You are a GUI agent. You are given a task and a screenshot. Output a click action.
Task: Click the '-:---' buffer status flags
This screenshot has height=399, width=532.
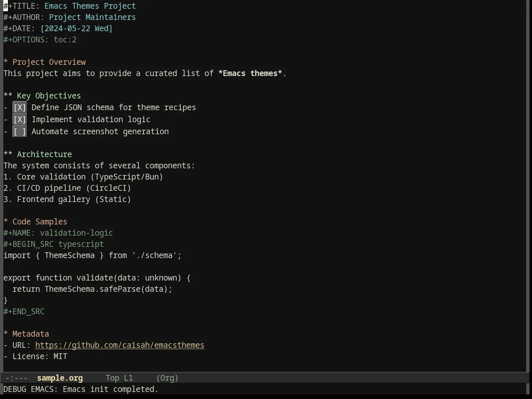17,378
